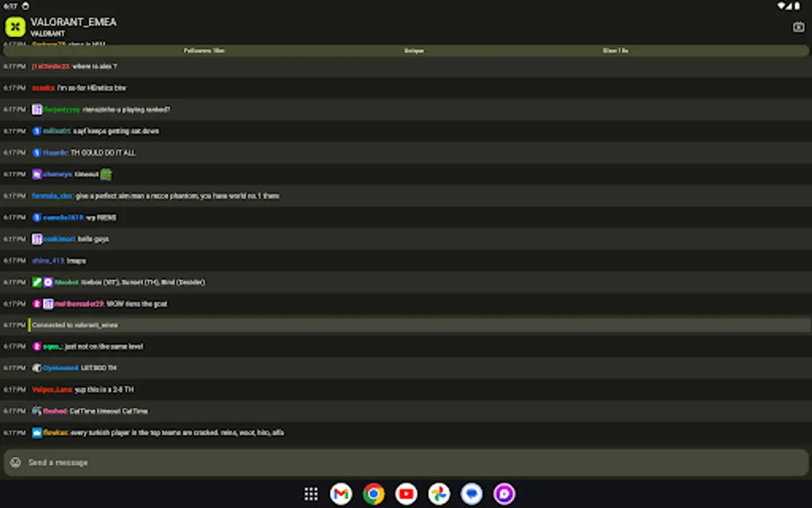Open Chrome from the taskbar

[x=374, y=494]
